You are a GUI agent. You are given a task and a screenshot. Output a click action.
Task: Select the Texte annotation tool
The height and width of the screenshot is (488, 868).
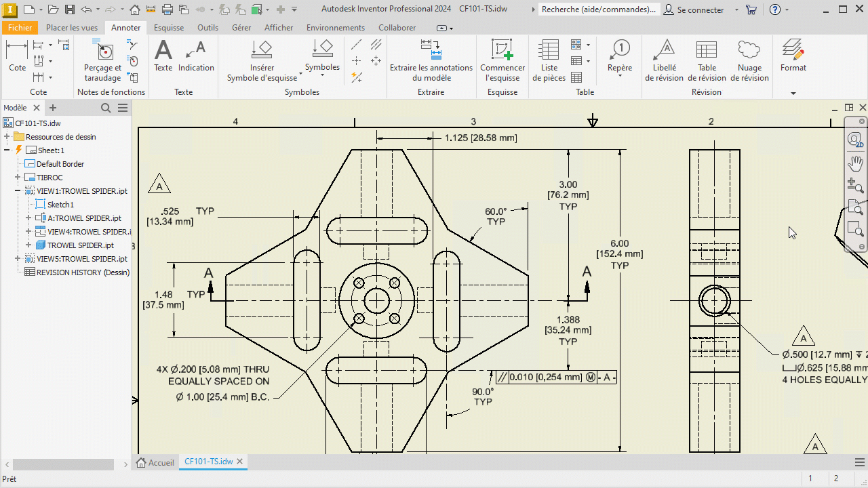pos(163,55)
